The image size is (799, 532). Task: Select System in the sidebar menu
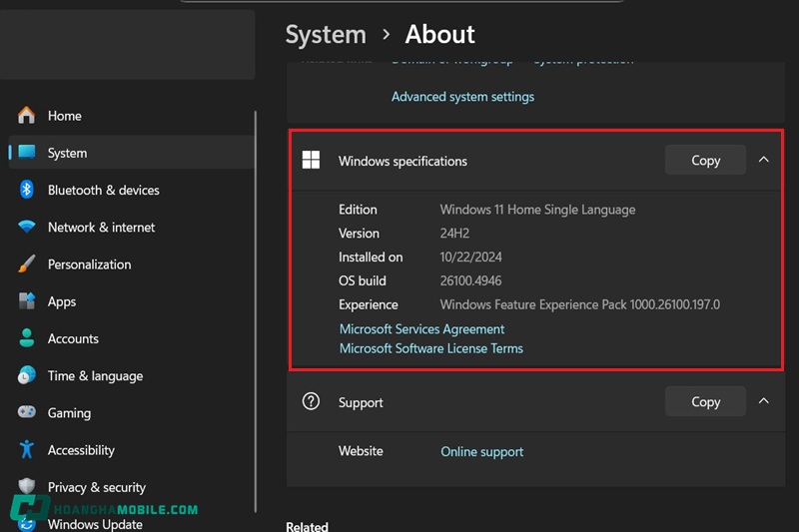coord(67,153)
